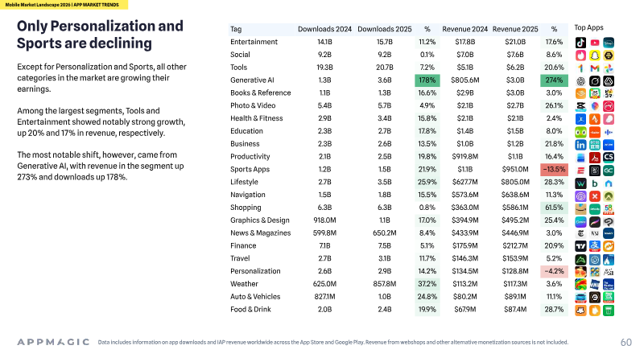644x362 pixels.
Task: Click the Strava app icon
Action: click(594, 119)
